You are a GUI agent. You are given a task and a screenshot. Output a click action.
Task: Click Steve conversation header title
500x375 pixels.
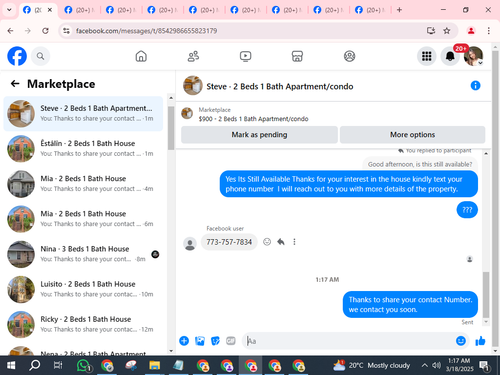(x=280, y=86)
